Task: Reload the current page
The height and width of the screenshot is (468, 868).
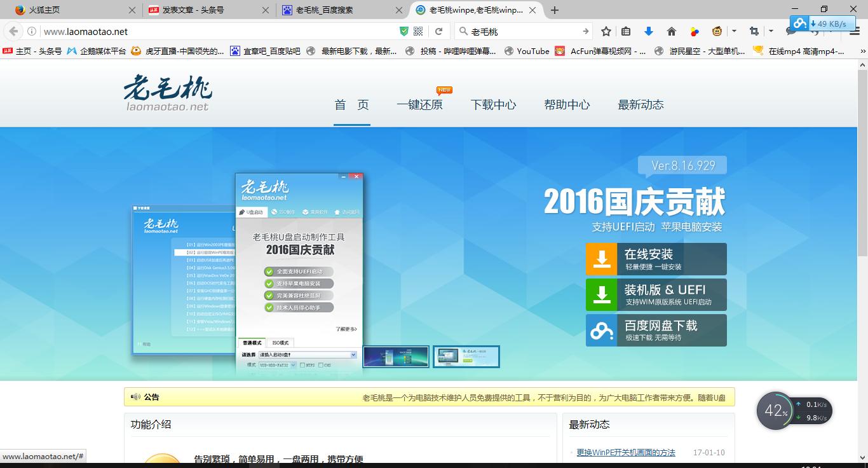Action: [x=439, y=30]
